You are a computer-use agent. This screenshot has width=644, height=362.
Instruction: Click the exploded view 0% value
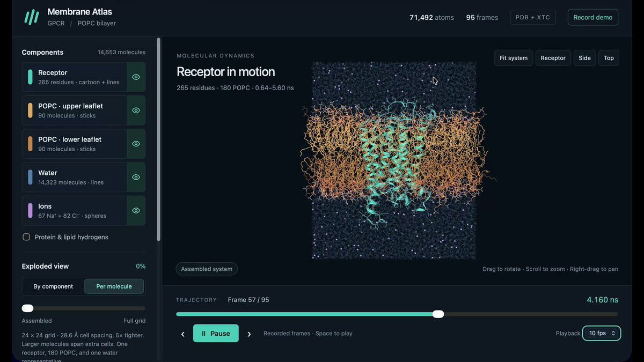tap(141, 267)
